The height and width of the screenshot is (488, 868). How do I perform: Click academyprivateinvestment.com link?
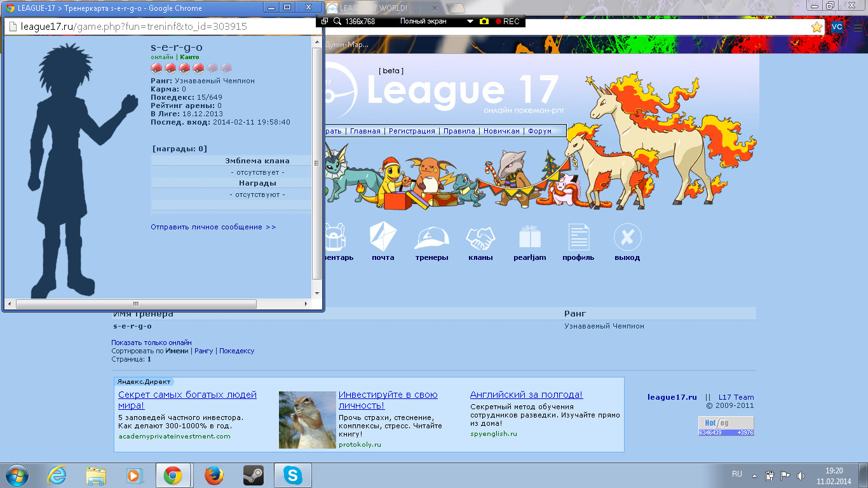point(174,437)
